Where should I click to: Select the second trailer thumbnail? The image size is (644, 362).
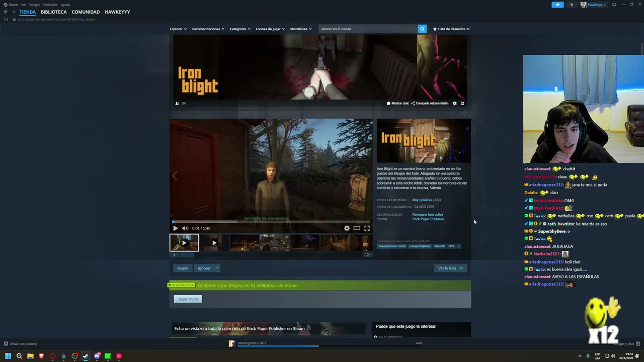coord(214,243)
